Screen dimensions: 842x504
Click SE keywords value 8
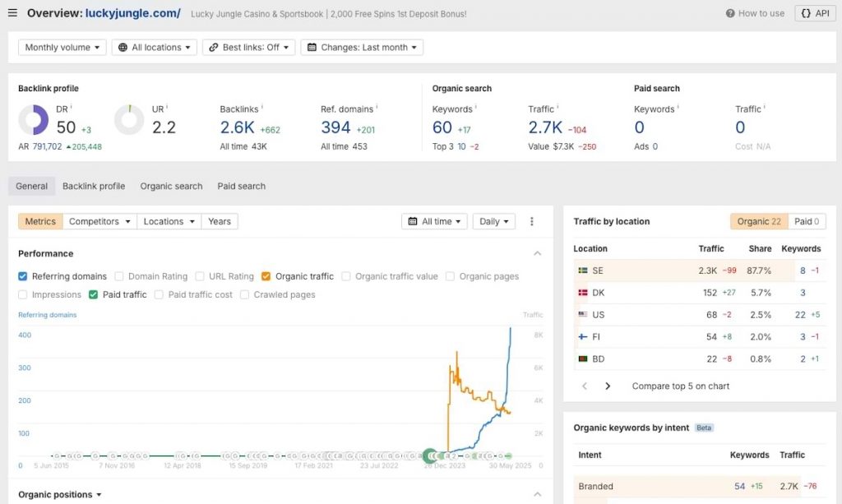(803, 270)
